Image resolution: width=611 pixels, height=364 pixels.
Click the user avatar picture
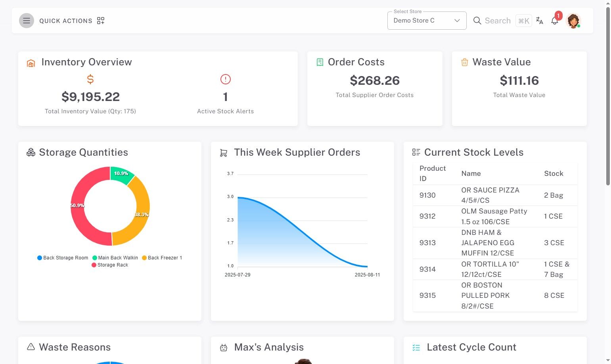(x=573, y=21)
